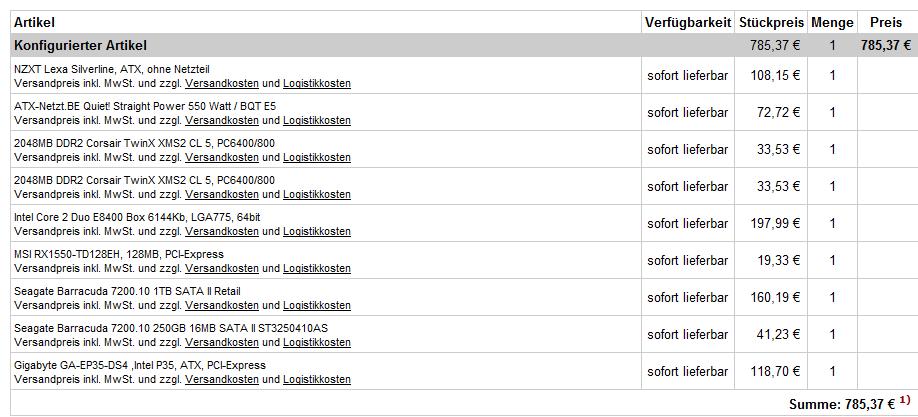Select the Konfigurierter Artikel header row
Viewport: 918px width, 417px height.
(80, 45)
